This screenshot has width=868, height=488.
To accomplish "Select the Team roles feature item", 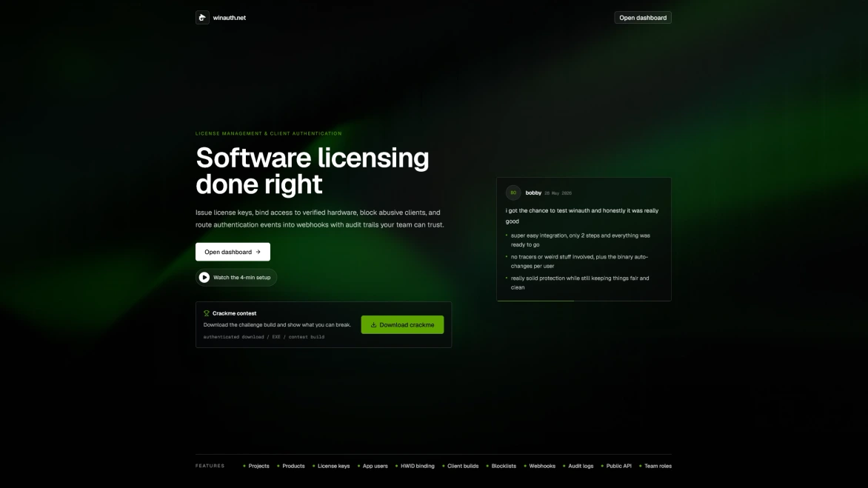I will (x=655, y=466).
